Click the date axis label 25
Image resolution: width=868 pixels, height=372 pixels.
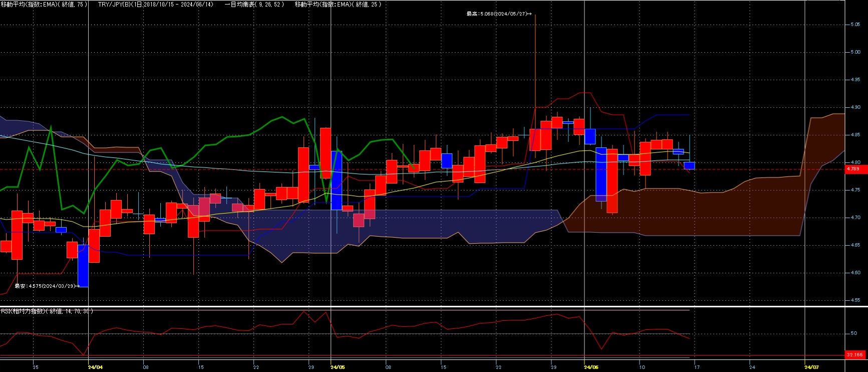[x=35, y=367]
